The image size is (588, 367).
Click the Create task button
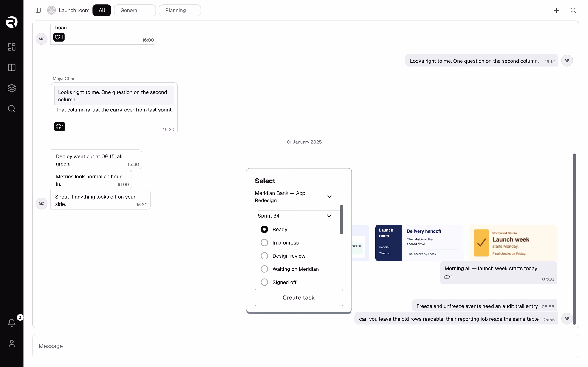tap(299, 297)
